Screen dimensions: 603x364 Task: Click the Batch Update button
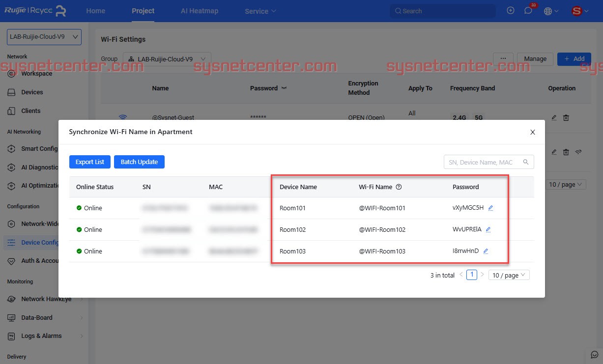click(x=139, y=162)
